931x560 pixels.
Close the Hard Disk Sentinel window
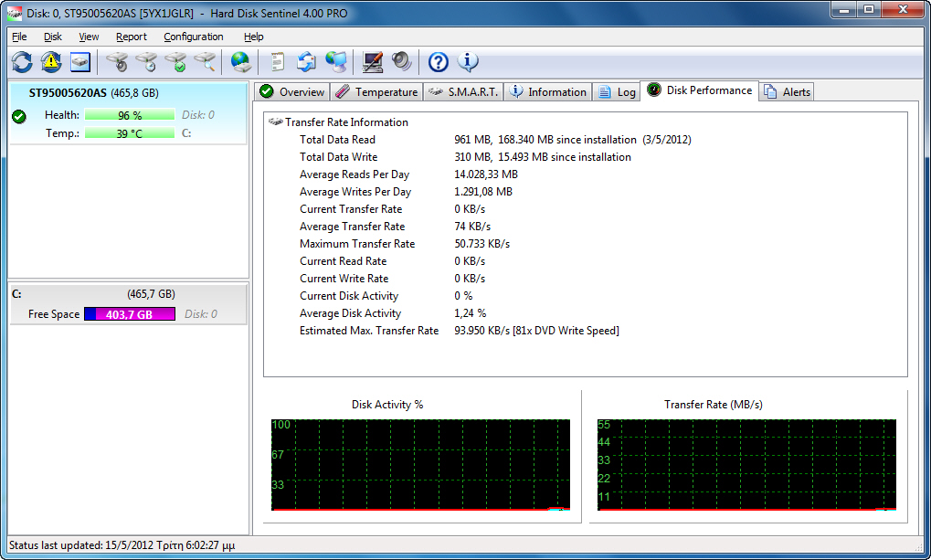pos(903,10)
